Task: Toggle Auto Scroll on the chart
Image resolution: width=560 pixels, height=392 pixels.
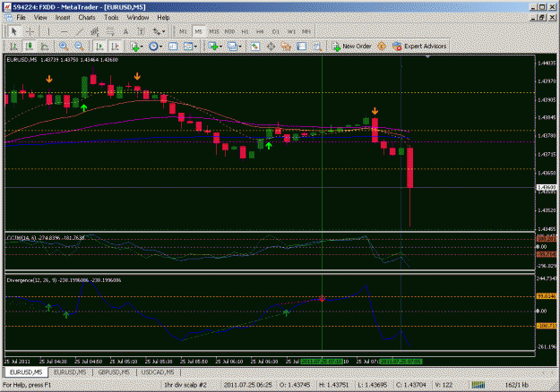Action: point(99,46)
